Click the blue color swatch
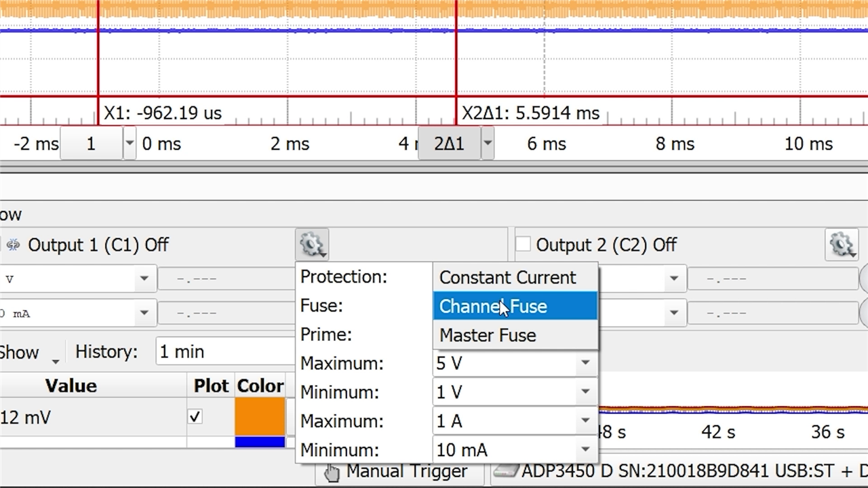Viewport: 868px width, 488px height. click(260, 442)
